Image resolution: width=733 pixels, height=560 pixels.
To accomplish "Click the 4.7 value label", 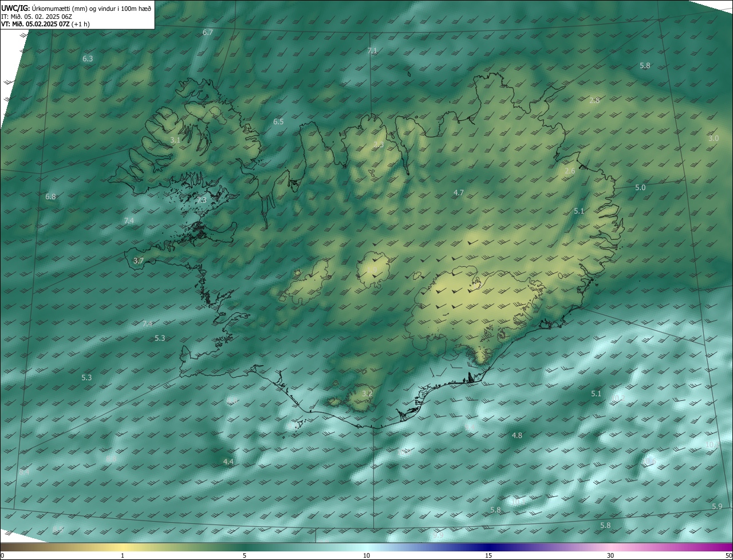I will coord(459,193).
